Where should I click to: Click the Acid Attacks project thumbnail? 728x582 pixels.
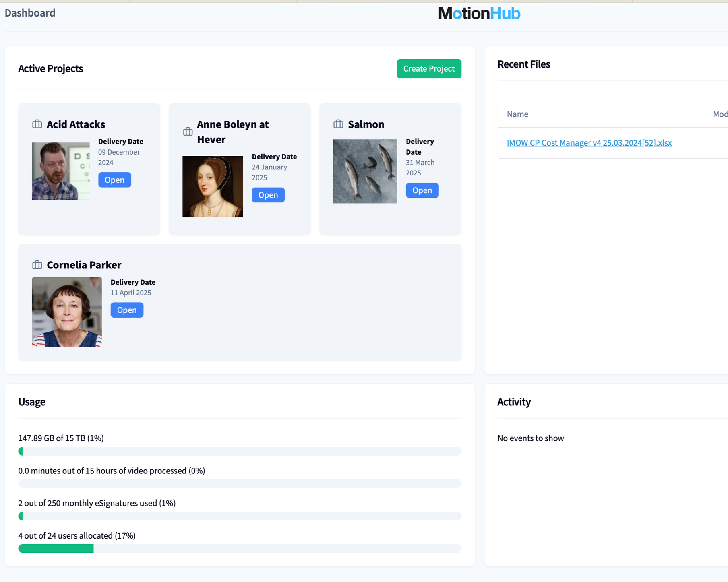point(61,171)
